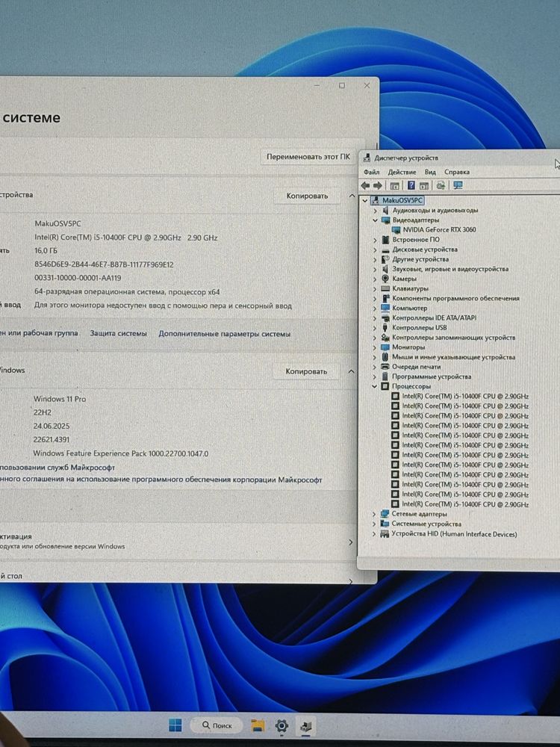Image resolution: width=560 pixels, height=747 pixels.
Task: Open the Windows Start menu
Action: [x=175, y=725]
